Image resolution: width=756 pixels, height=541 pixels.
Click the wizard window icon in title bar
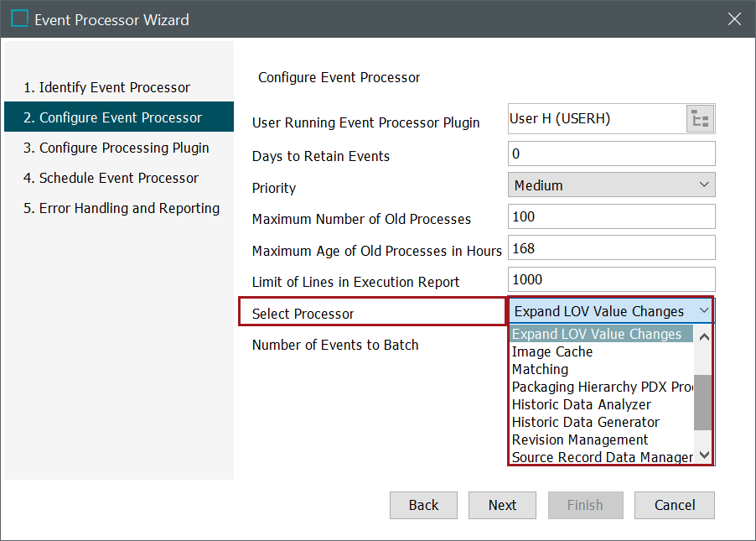(x=19, y=18)
